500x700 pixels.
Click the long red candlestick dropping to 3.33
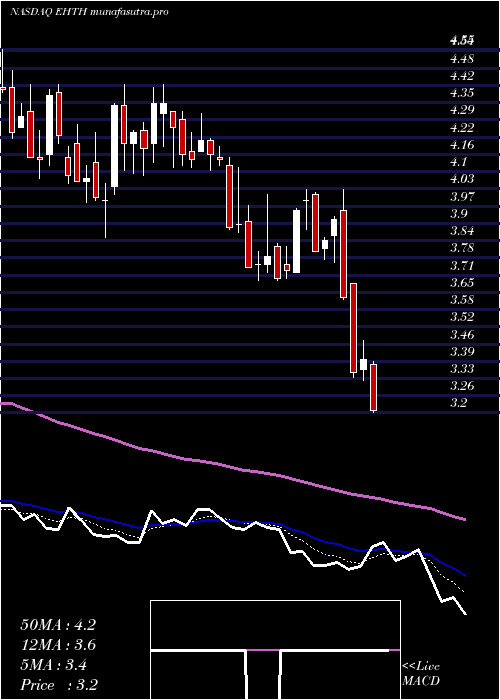353,328
